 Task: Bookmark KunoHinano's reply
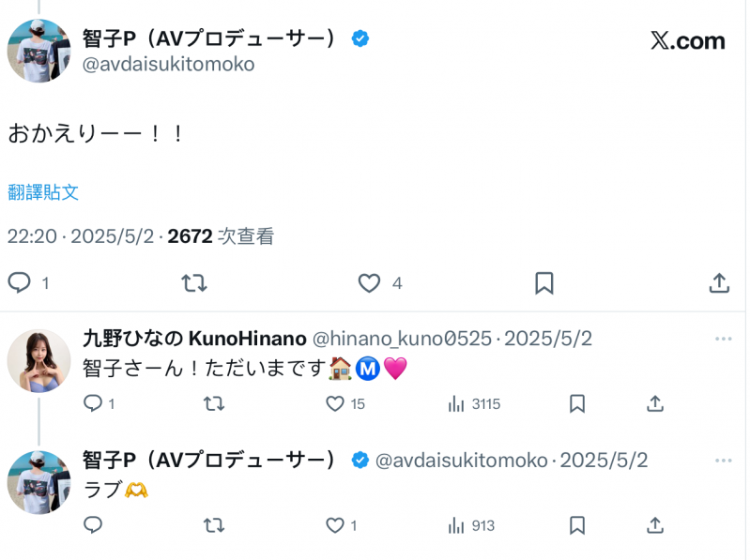[x=577, y=403]
